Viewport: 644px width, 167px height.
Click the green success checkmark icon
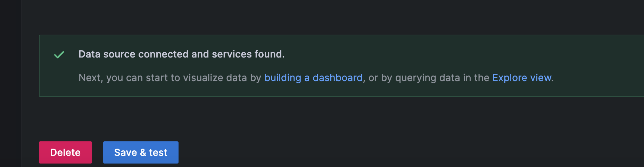tap(59, 54)
